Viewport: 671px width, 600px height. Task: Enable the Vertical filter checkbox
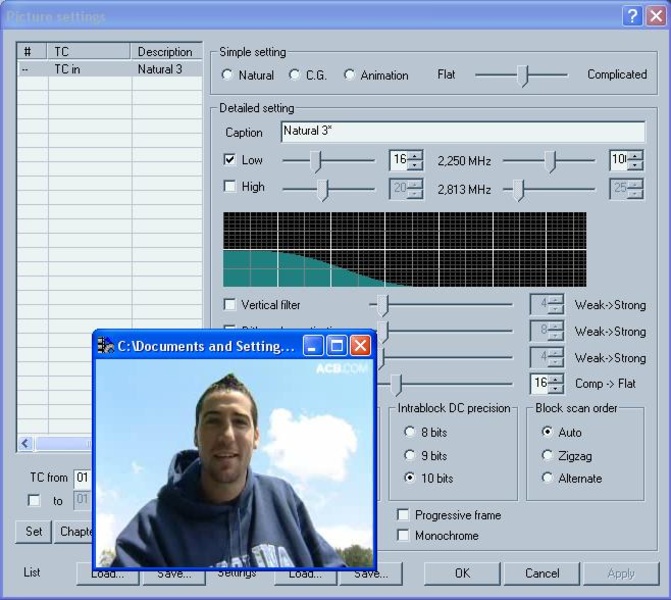pos(230,304)
